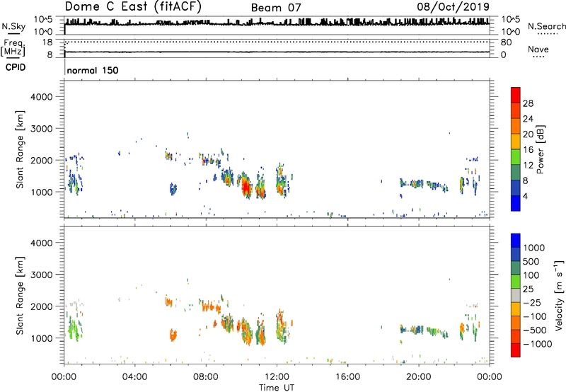Click the "16" label on Power colorbar
Image resolution: width=566 pixels, height=392 pixels.
point(528,150)
